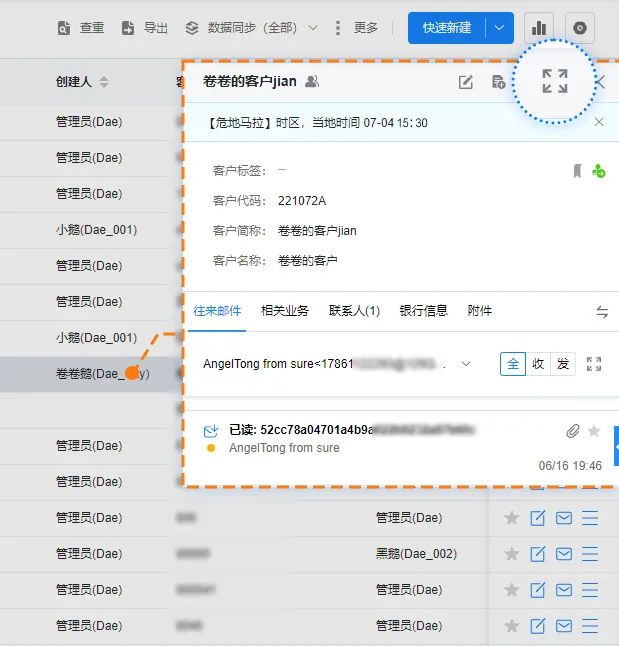
Task: Open the gear settings icon in toolbar
Action: point(580,28)
